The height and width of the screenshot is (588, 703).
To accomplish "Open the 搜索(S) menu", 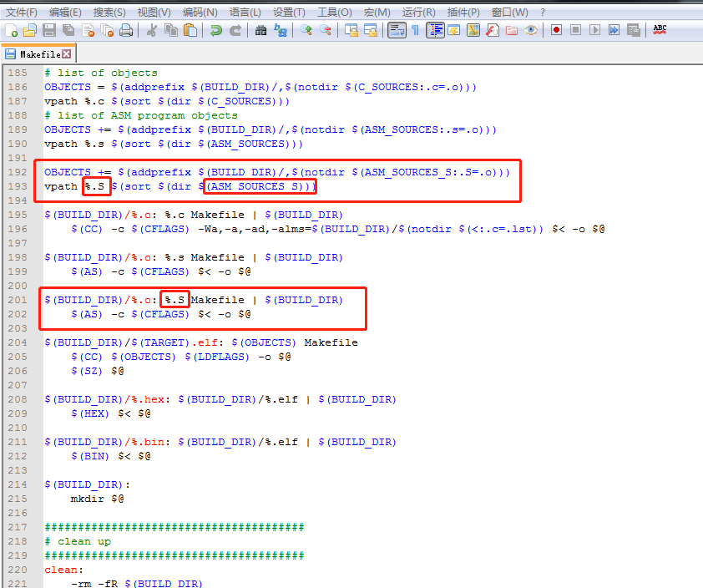I will tap(109, 12).
